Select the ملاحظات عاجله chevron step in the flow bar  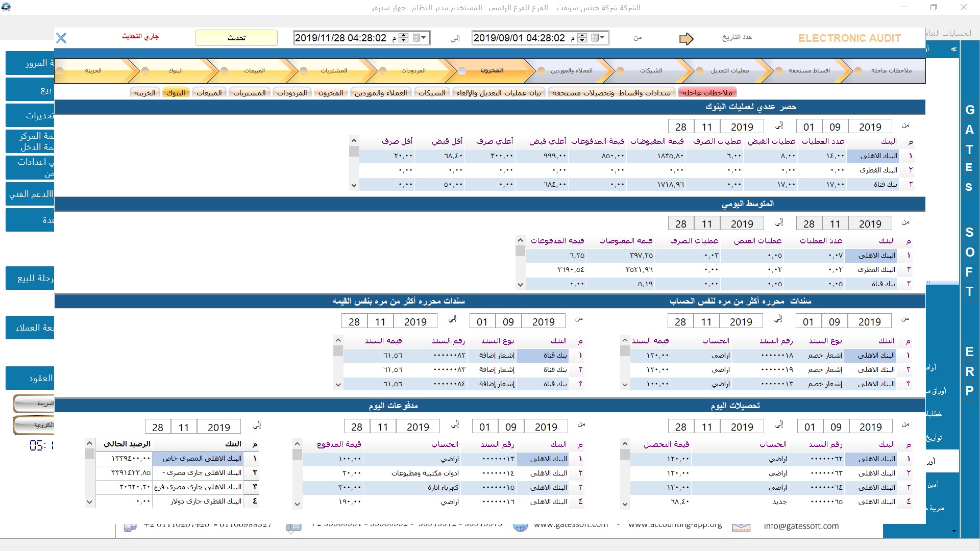click(891, 71)
